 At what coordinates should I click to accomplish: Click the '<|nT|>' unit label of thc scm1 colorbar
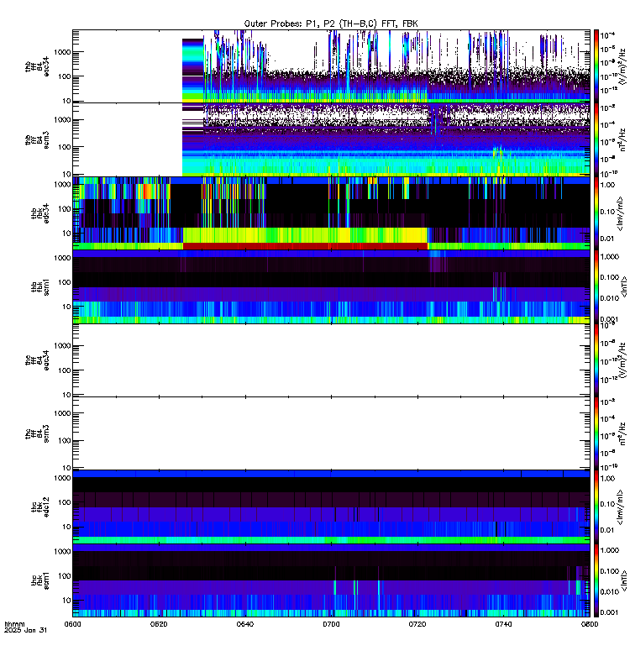[624, 580]
